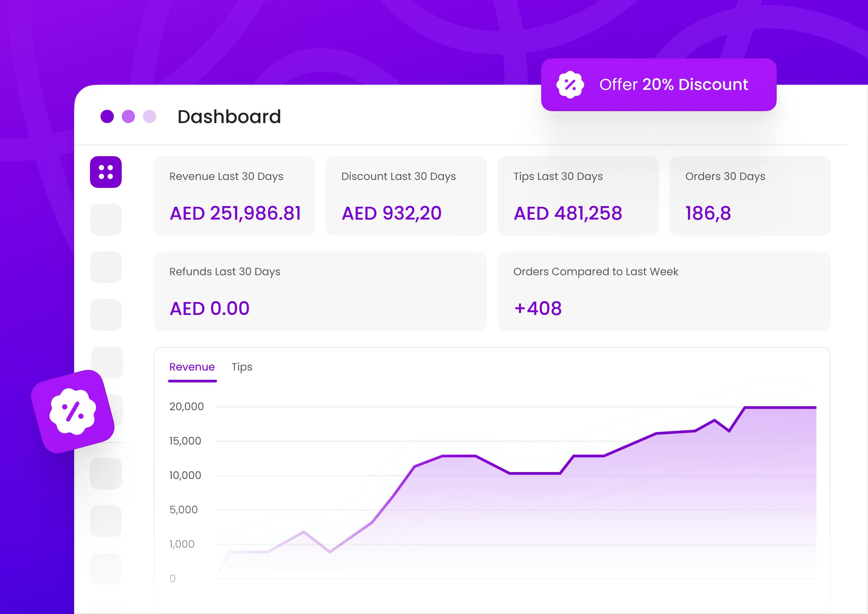Select the value "AED 481,258"
Viewport: 868px width, 614px height.
point(568,213)
